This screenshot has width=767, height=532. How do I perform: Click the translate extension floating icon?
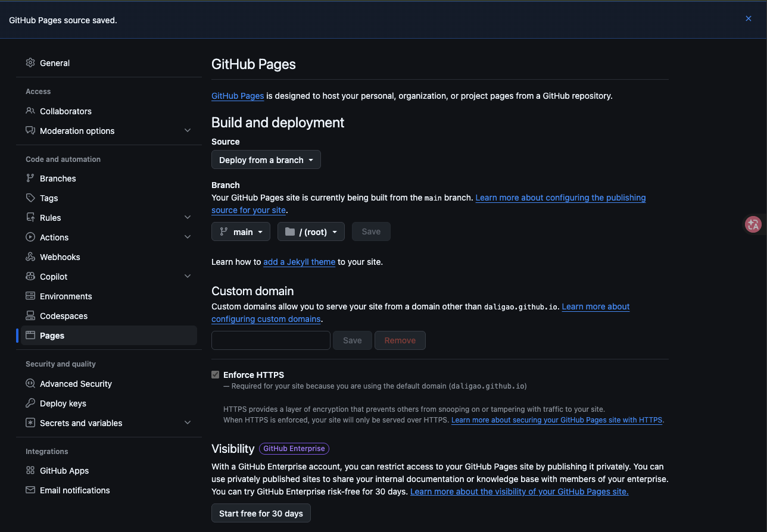click(753, 224)
